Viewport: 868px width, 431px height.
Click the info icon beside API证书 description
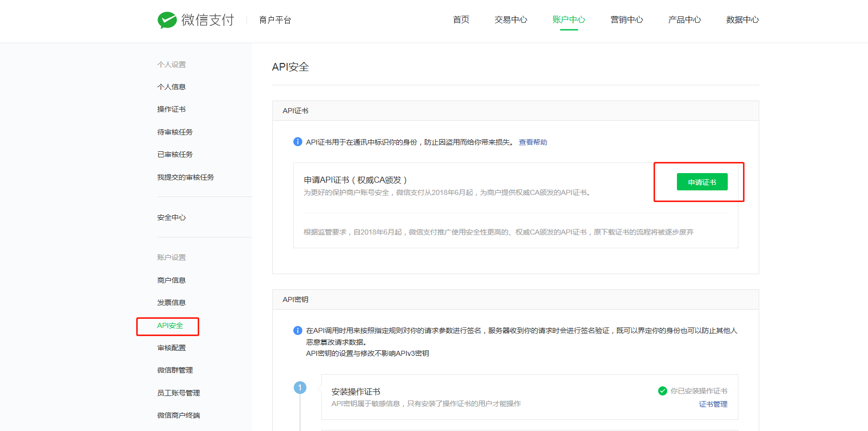tap(298, 142)
